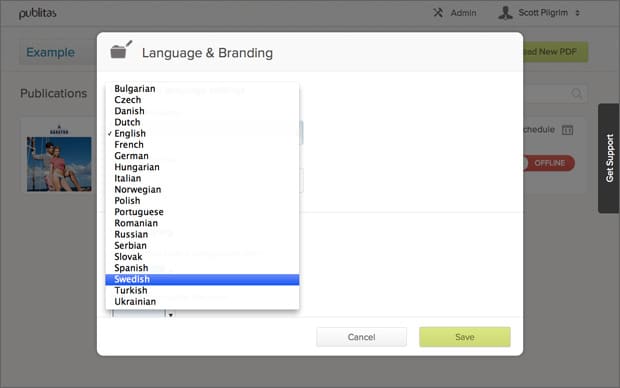The image size is (620, 388).
Task: Select Turkish from the language list
Action: [x=202, y=290]
